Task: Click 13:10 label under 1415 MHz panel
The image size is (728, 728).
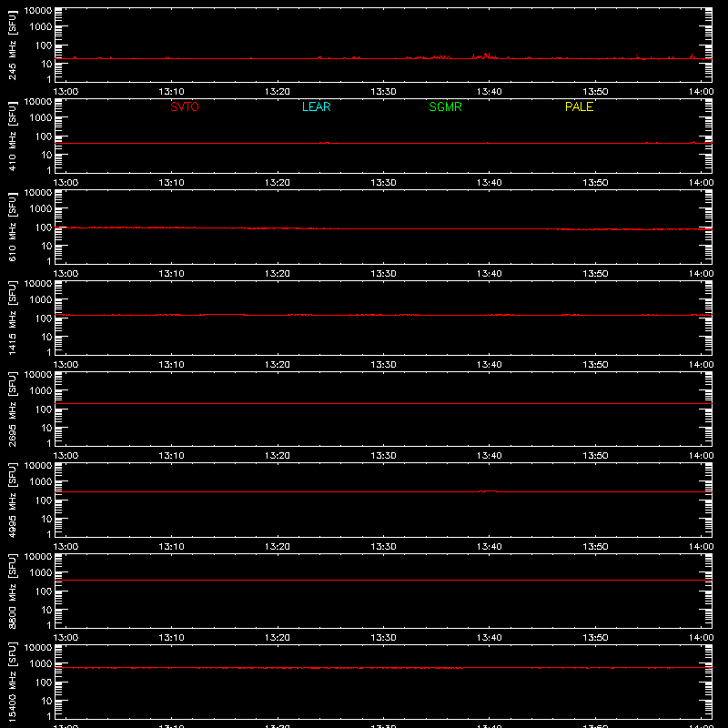Action: pos(171,365)
